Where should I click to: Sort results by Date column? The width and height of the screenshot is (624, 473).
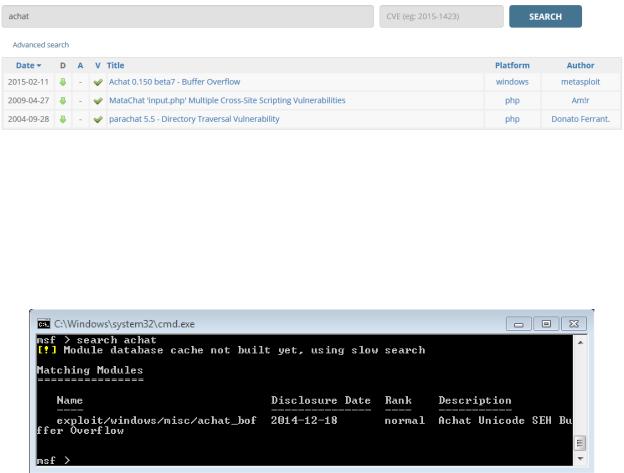pyautogui.click(x=28, y=65)
